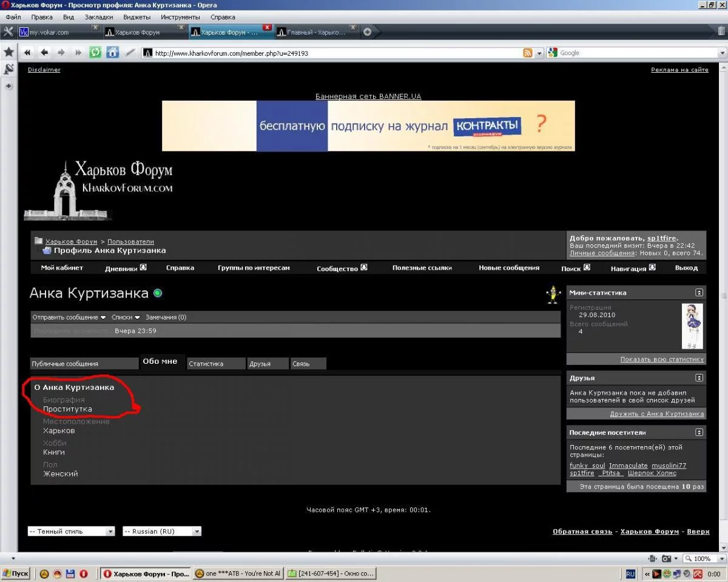Collapse the Последние посетители block

pyautogui.click(x=699, y=432)
